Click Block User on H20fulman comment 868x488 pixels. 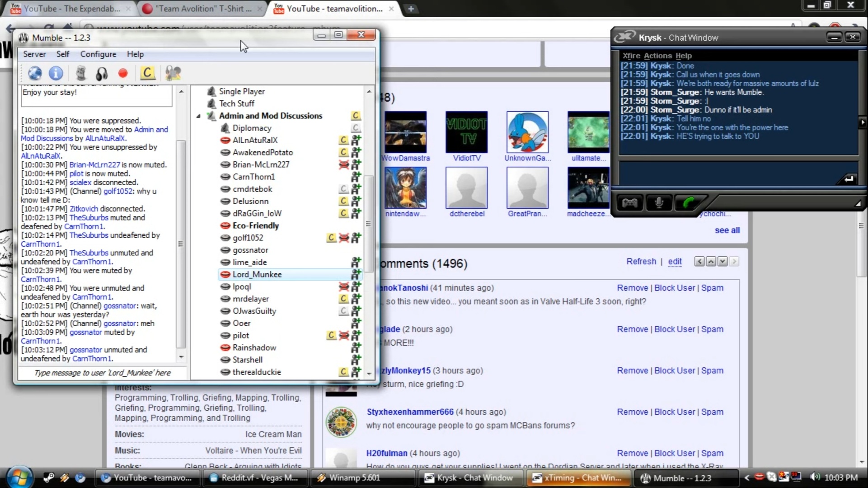(675, 453)
